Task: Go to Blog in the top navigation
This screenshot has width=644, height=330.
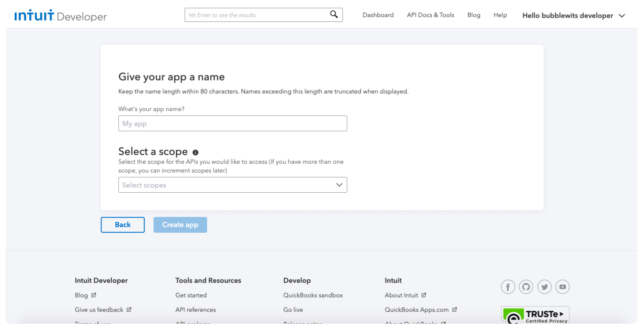Action: tap(474, 15)
